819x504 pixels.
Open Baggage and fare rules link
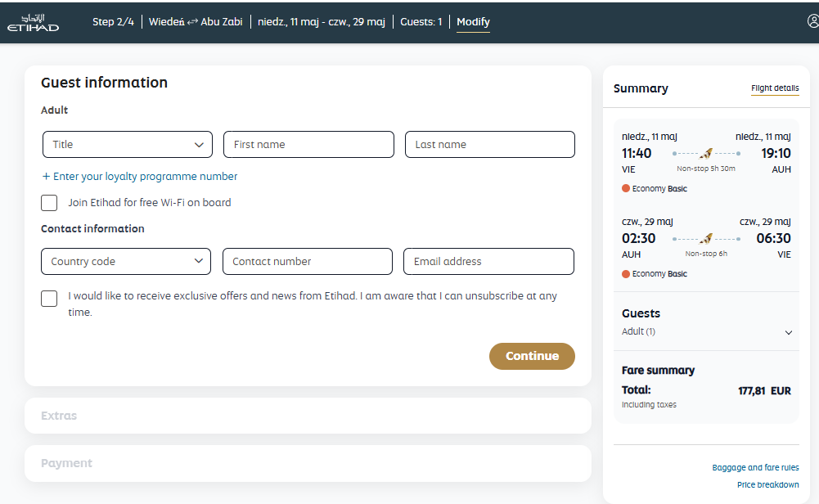[x=755, y=467]
